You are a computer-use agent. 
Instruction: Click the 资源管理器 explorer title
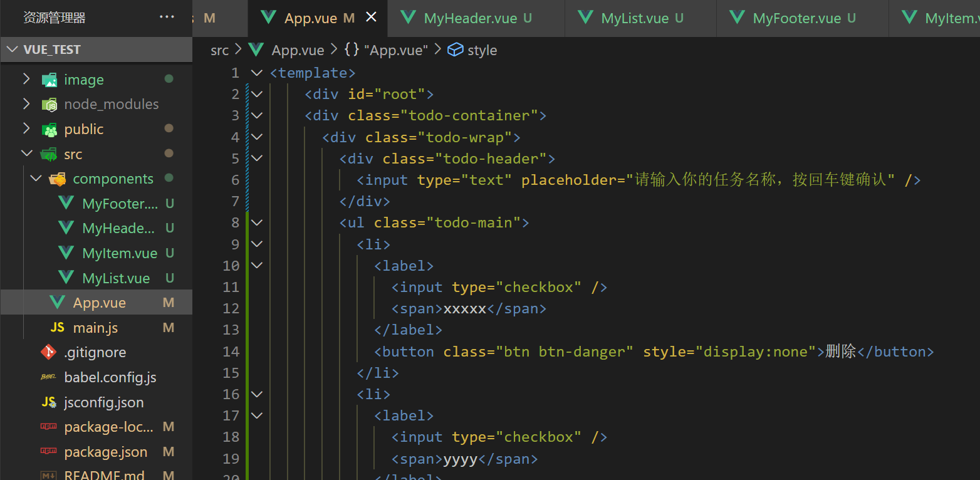(x=55, y=18)
